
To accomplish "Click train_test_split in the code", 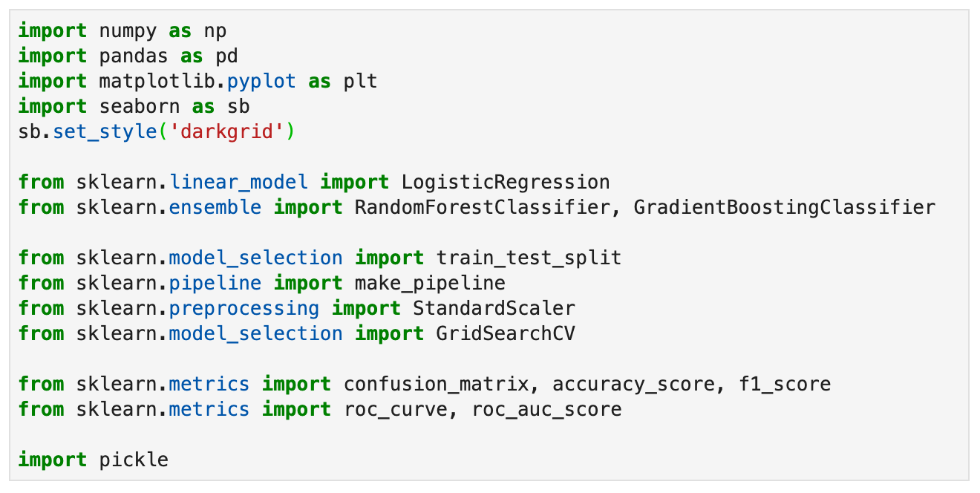I will [529, 258].
